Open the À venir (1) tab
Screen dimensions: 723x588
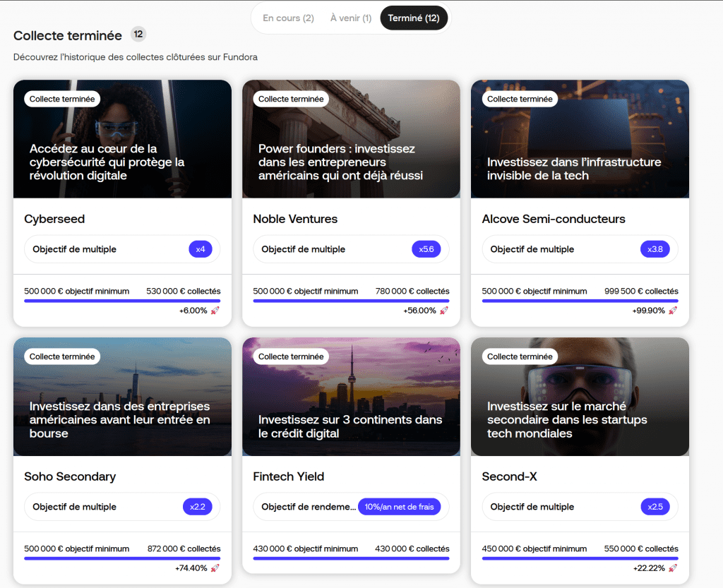[351, 18]
